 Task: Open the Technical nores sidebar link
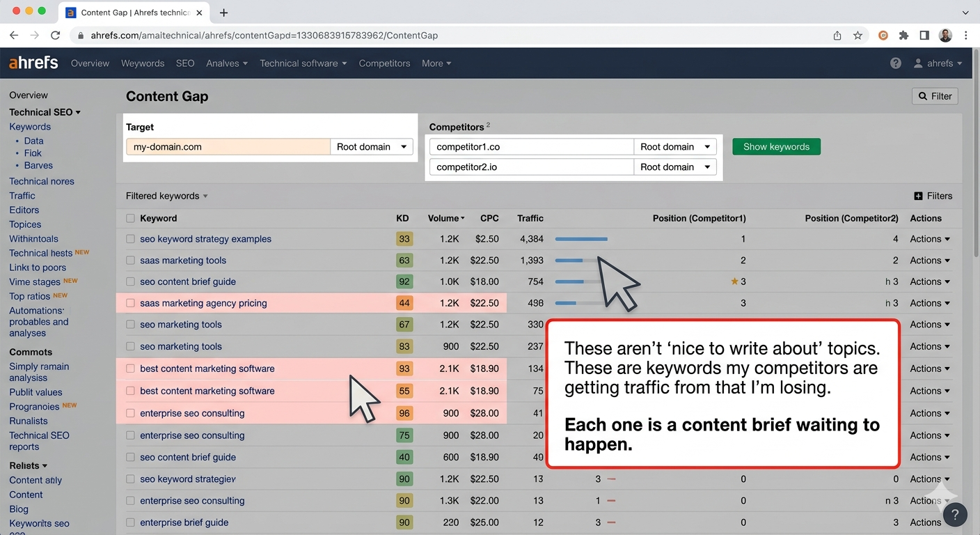click(x=42, y=181)
